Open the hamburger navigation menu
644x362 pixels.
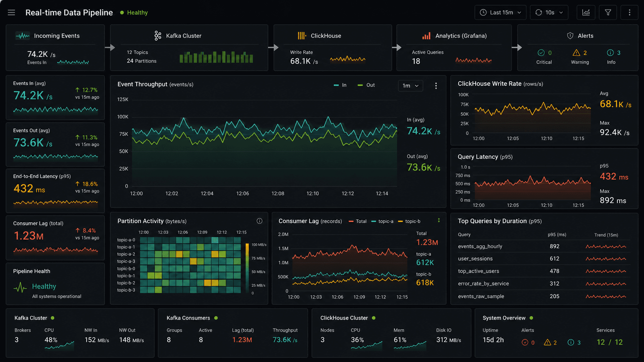(x=12, y=13)
